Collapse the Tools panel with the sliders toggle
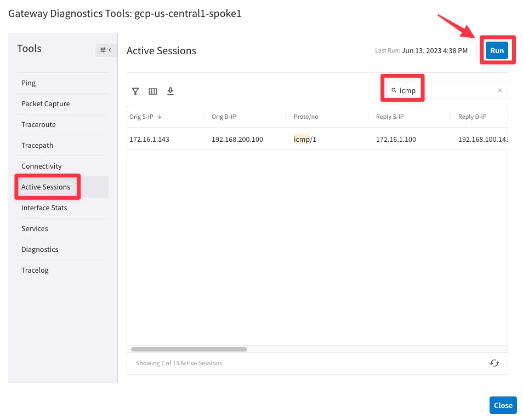 [106, 50]
